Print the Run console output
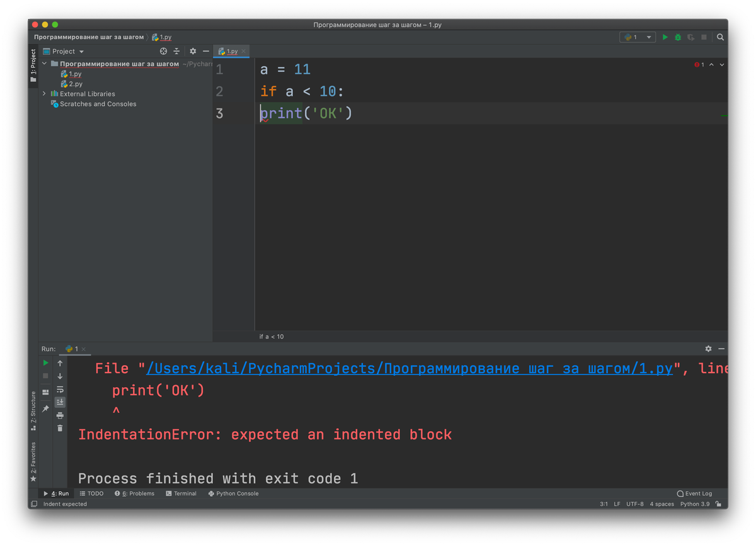 60,415
